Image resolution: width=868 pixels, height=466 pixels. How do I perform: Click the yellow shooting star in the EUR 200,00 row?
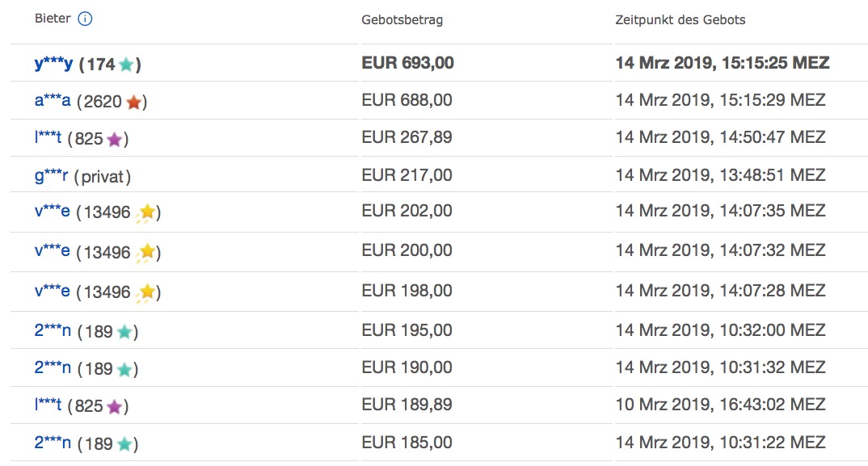click(x=145, y=253)
